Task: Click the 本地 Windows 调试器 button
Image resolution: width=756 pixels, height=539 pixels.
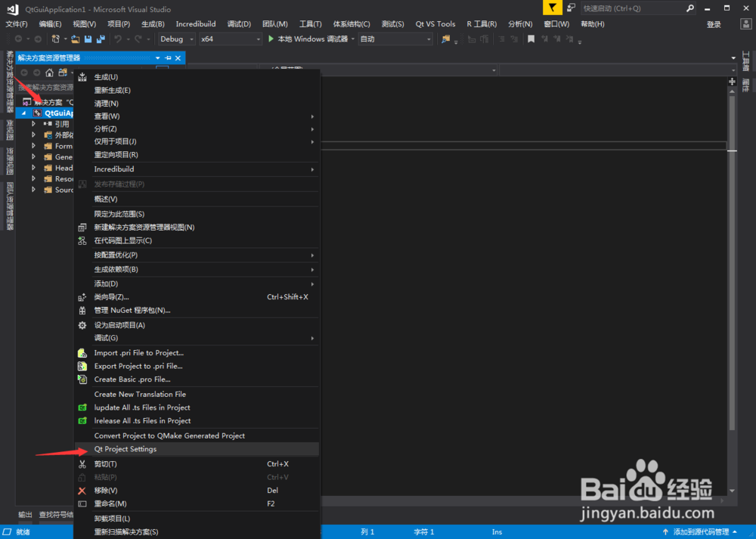Action: tap(312, 39)
